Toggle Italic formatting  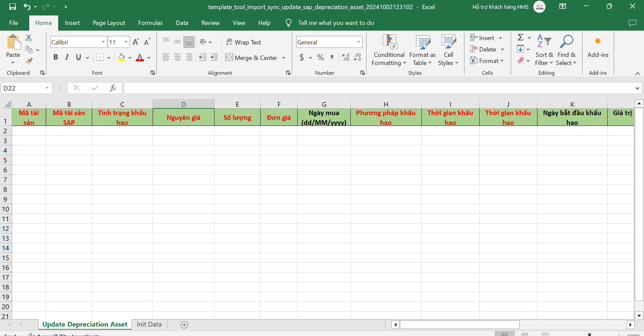point(67,58)
